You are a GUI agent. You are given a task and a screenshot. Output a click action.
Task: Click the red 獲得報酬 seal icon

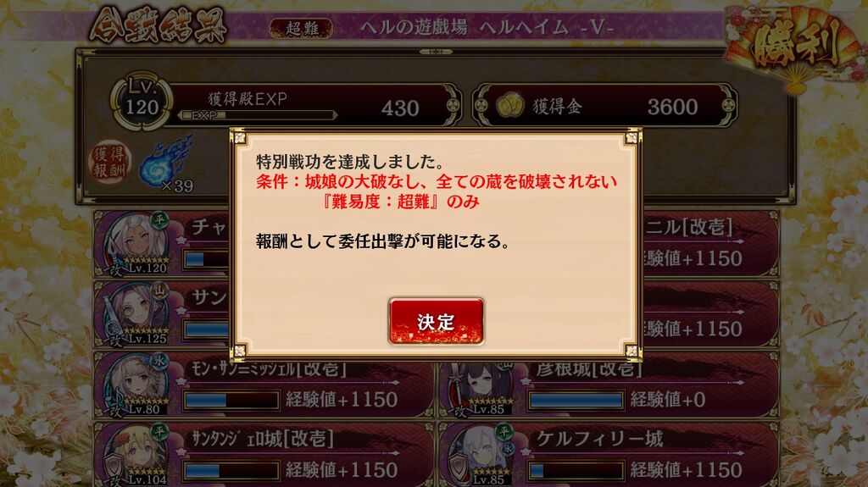click(x=109, y=162)
